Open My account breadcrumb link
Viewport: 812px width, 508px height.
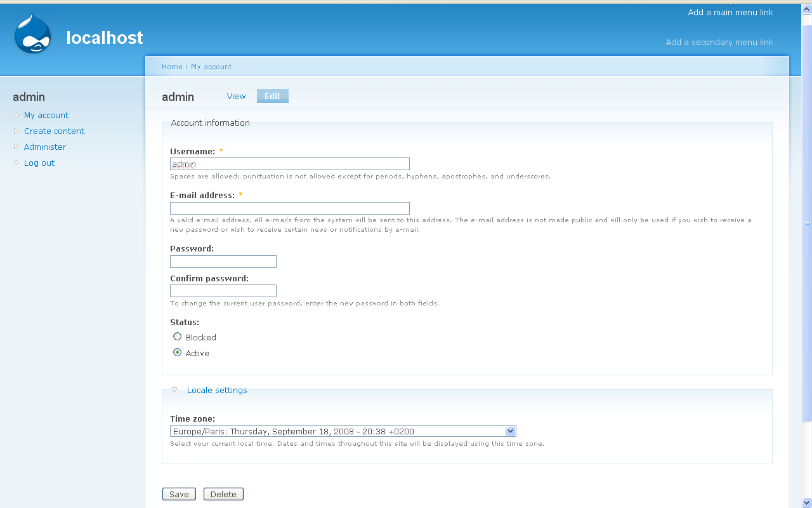coord(211,67)
